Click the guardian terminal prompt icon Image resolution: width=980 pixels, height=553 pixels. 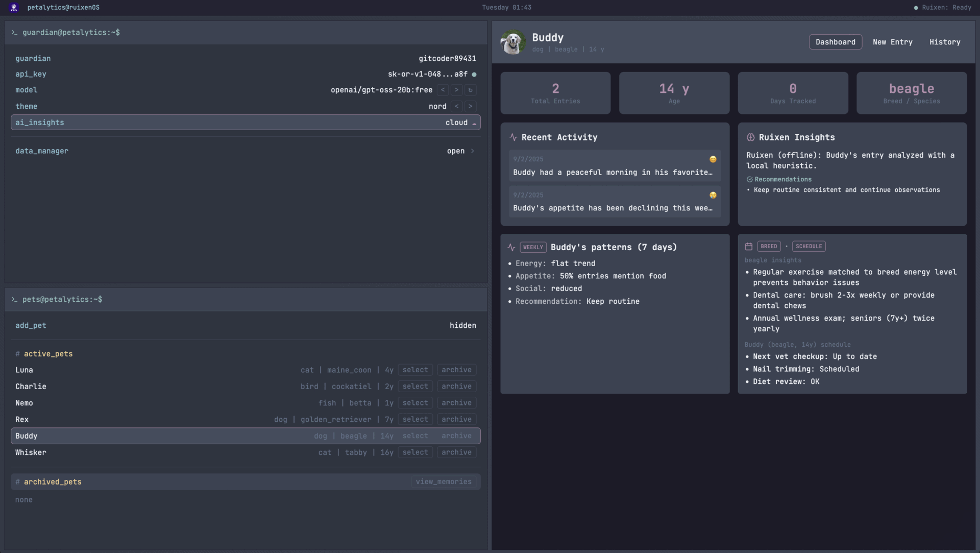(x=14, y=33)
